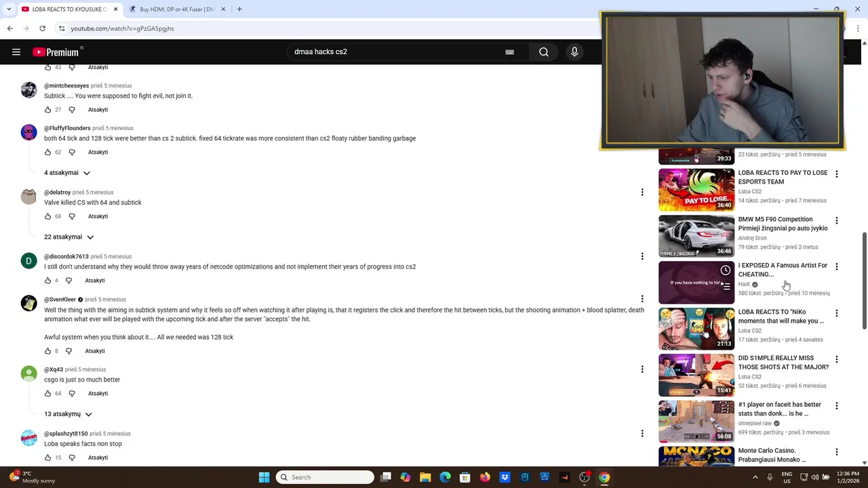
Task: Open options menu for @delatroy comment
Action: coord(642,192)
